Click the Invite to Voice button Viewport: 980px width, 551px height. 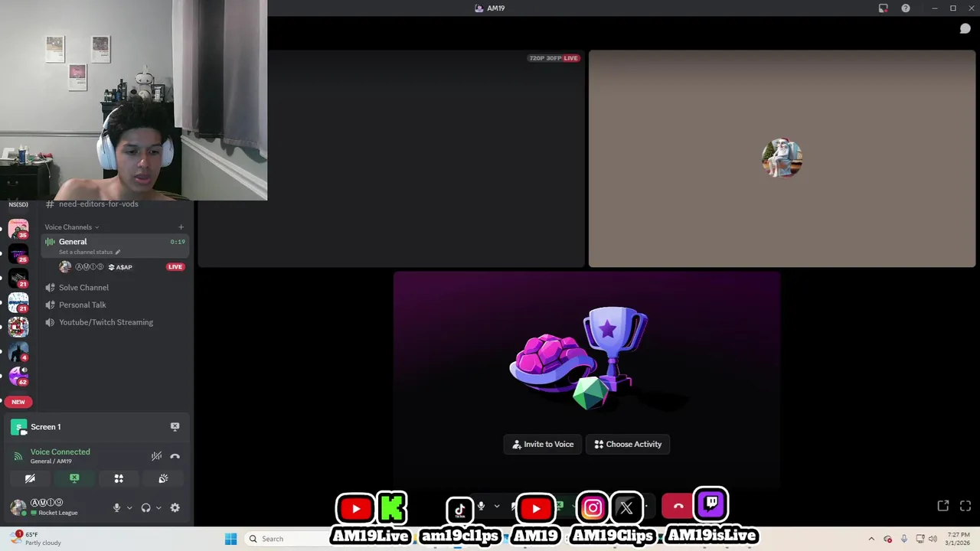[x=543, y=444]
